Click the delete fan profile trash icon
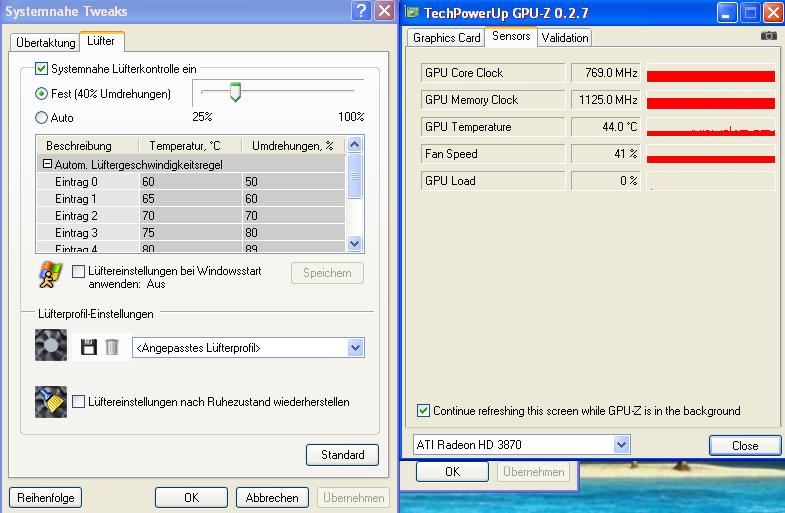The width and height of the screenshot is (785, 513). pyautogui.click(x=112, y=347)
